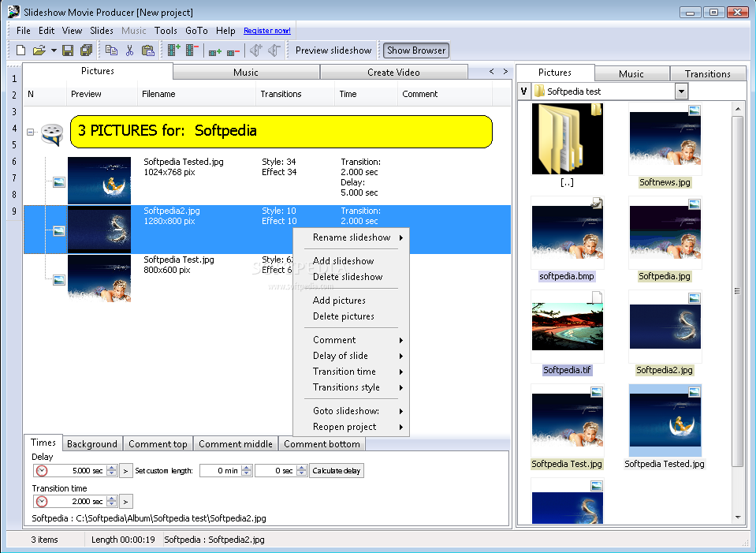Viewport: 756px width, 553px height.
Task: Click the > button next to Transition time
Action: coord(125,502)
